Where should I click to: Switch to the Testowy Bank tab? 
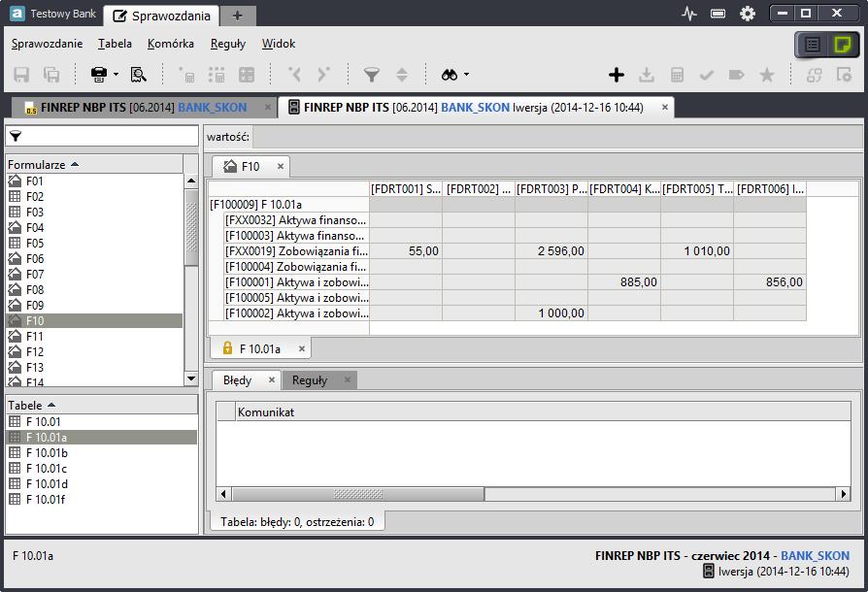click(x=53, y=14)
